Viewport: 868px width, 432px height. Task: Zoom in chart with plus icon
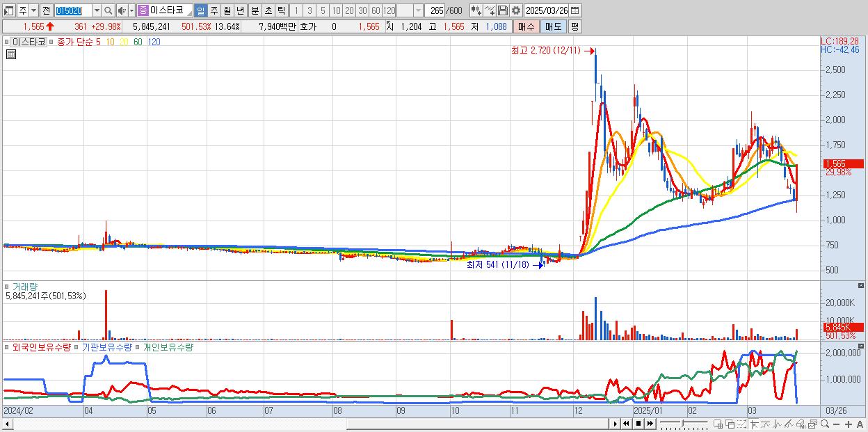849,424
